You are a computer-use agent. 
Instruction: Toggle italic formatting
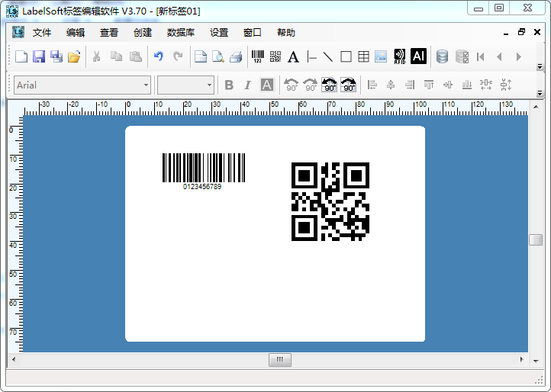(248, 85)
